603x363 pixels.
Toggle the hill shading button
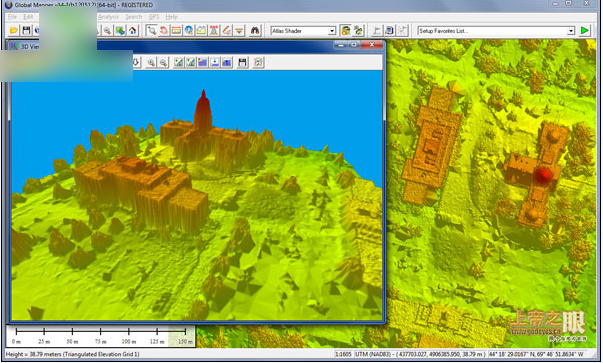point(345,30)
